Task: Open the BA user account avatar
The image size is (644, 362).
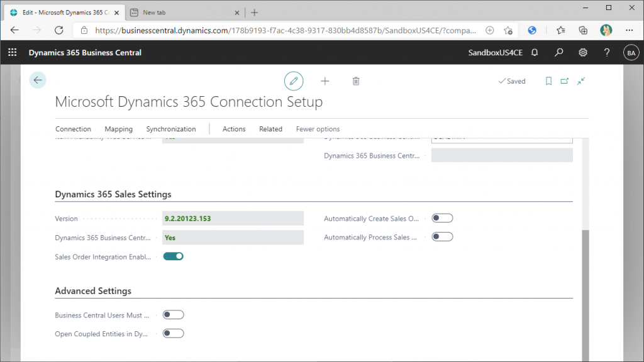Action: pos(631,53)
